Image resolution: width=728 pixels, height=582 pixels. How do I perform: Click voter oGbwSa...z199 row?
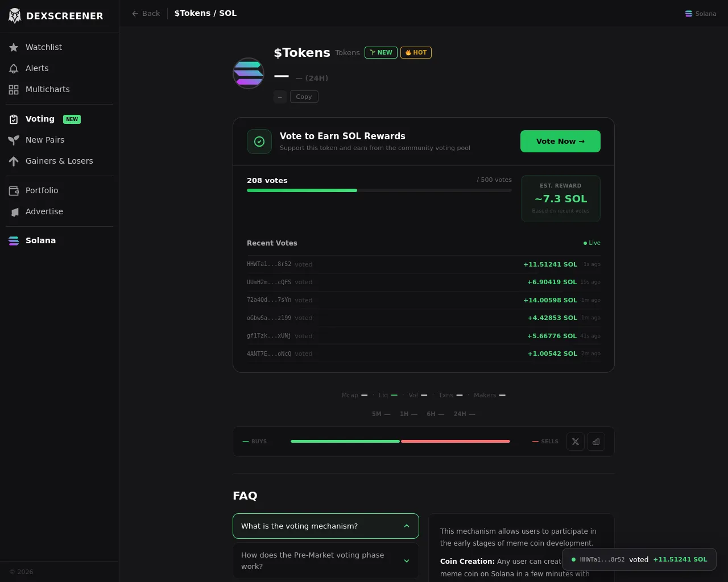[424, 318]
